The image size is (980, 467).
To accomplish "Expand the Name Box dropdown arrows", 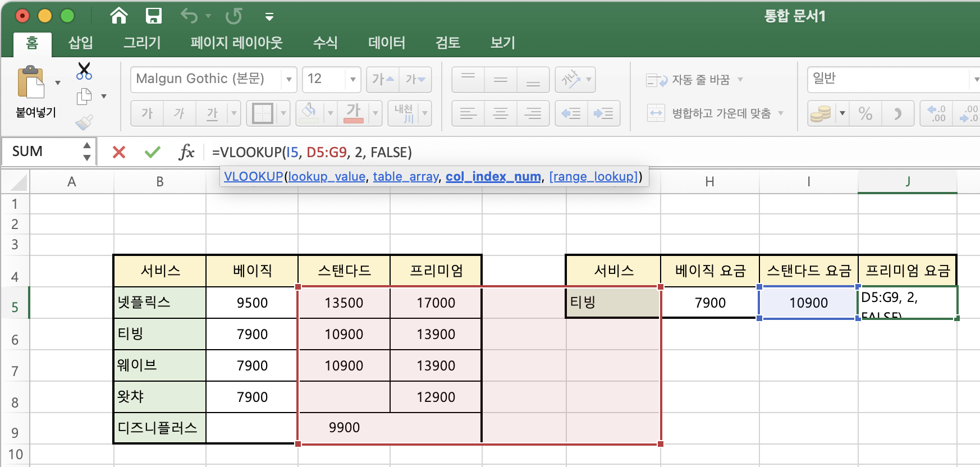I will point(87,152).
